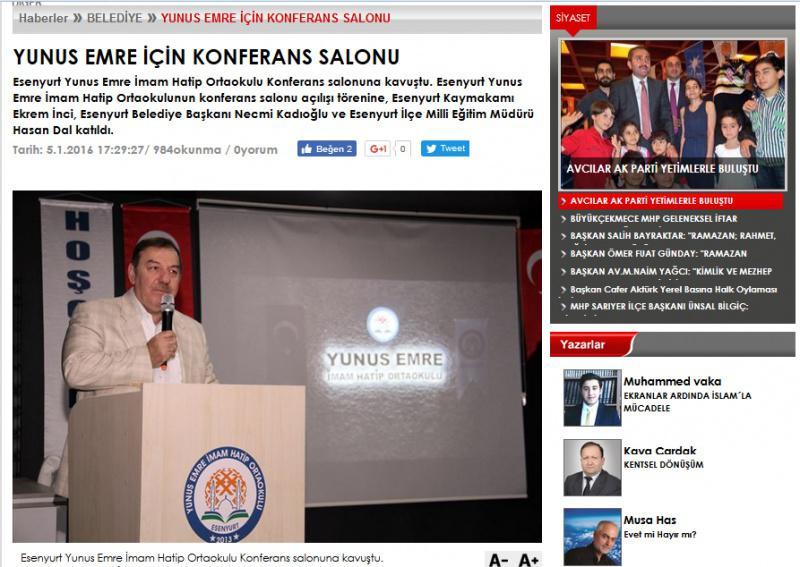Click the Google +1 count box
Viewport: 800px width, 567px height.
point(403,149)
